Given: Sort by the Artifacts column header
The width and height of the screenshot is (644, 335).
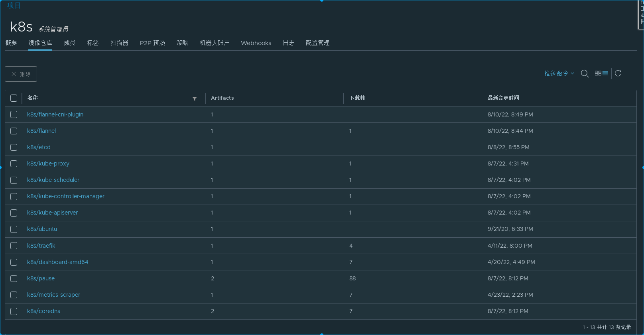Looking at the screenshot, I should point(222,98).
